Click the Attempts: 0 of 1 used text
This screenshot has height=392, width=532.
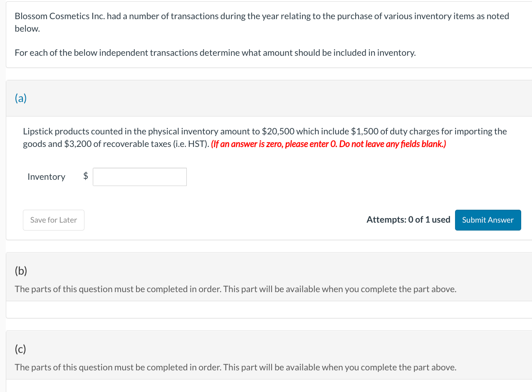pos(408,219)
